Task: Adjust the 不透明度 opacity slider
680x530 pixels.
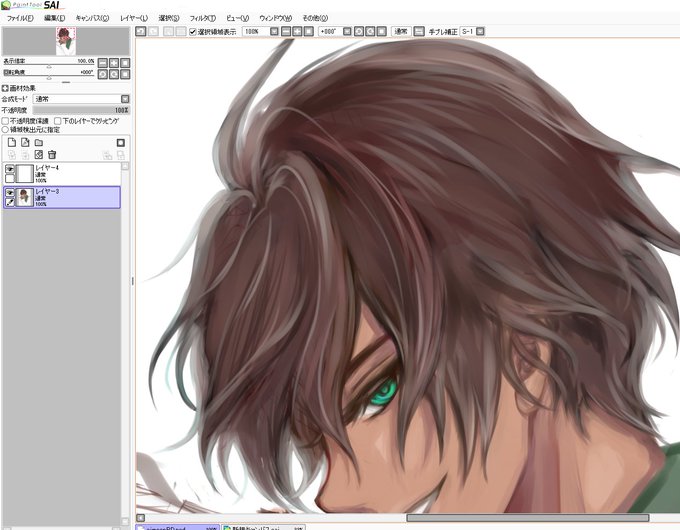Action: point(81,110)
